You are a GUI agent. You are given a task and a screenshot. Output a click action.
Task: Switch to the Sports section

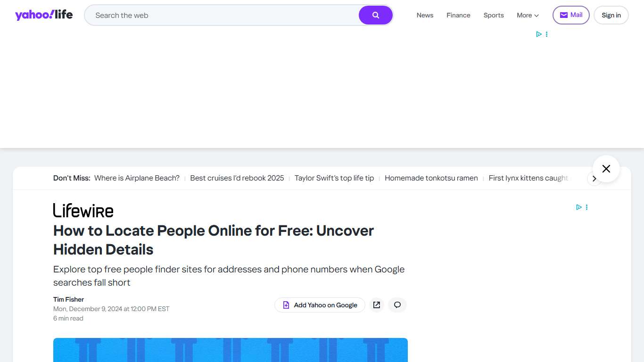[x=493, y=15]
